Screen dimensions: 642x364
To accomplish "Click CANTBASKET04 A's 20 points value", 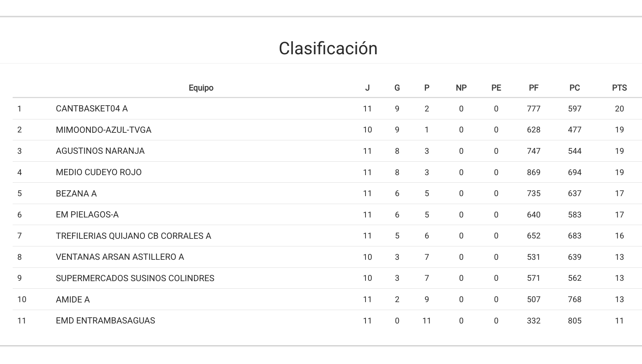I will tap(619, 109).
